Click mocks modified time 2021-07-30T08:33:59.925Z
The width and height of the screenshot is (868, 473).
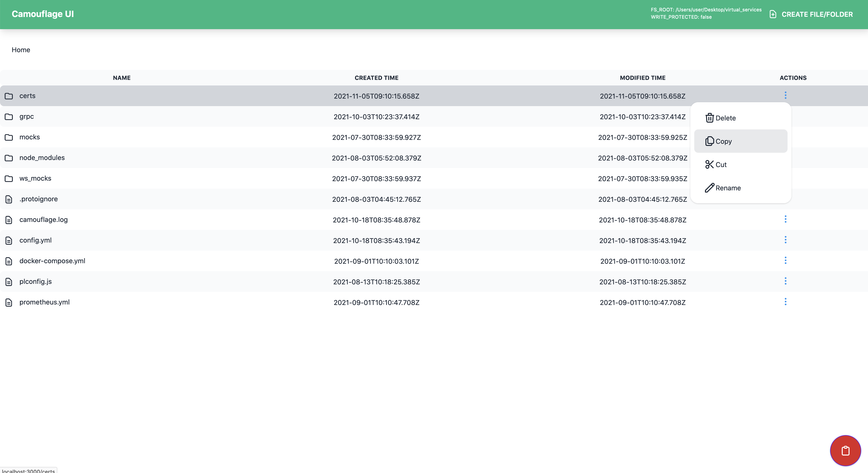642,137
